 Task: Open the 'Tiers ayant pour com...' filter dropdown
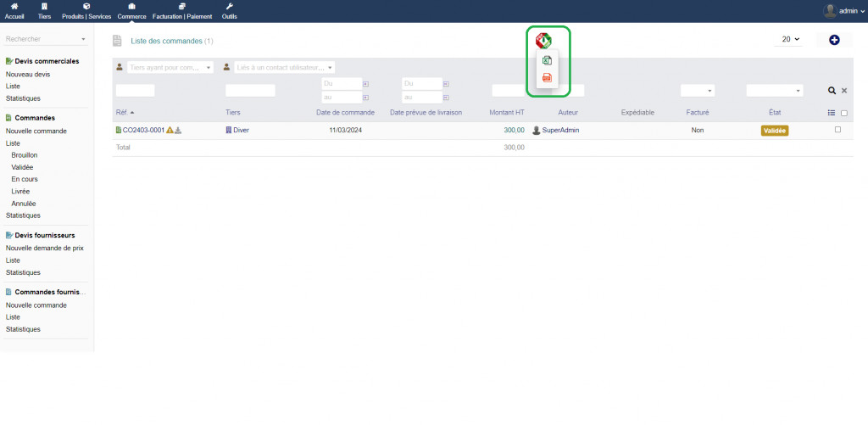click(170, 67)
